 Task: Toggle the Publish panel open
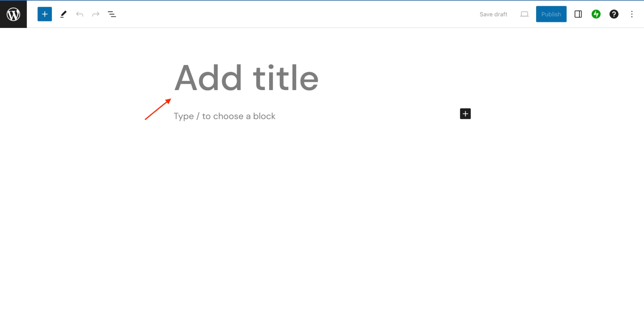(x=551, y=14)
